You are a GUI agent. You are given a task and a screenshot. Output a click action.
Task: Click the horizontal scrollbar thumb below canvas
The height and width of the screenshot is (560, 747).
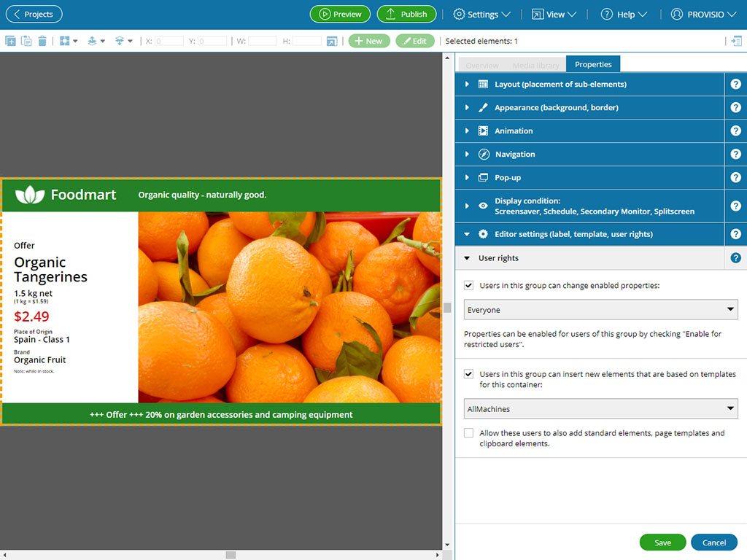point(231,556)
